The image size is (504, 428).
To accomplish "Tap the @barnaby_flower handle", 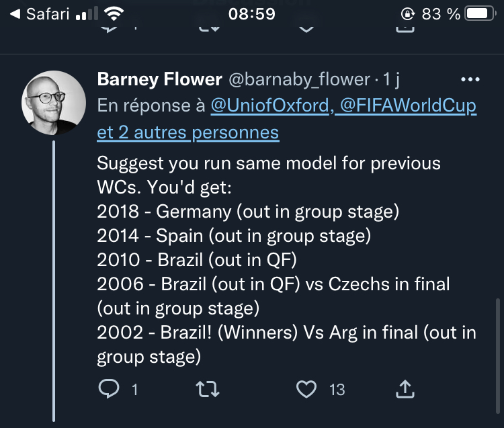I will [299, 79].
